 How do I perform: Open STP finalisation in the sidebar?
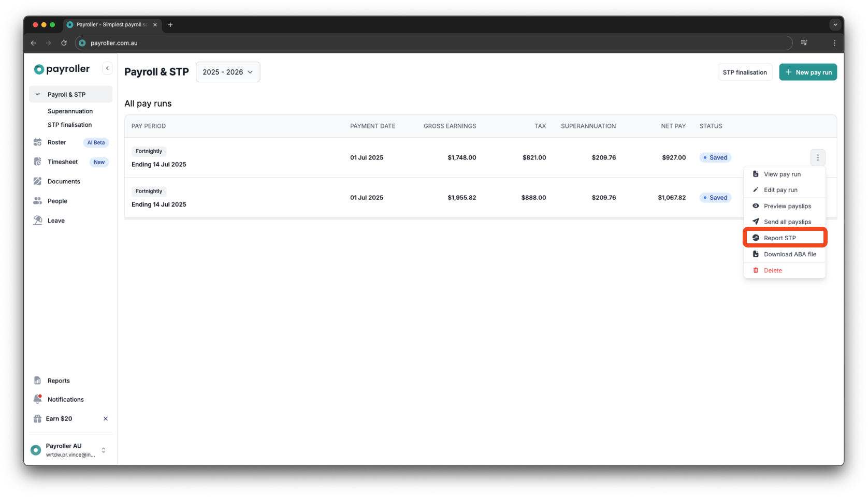[70, 125]
